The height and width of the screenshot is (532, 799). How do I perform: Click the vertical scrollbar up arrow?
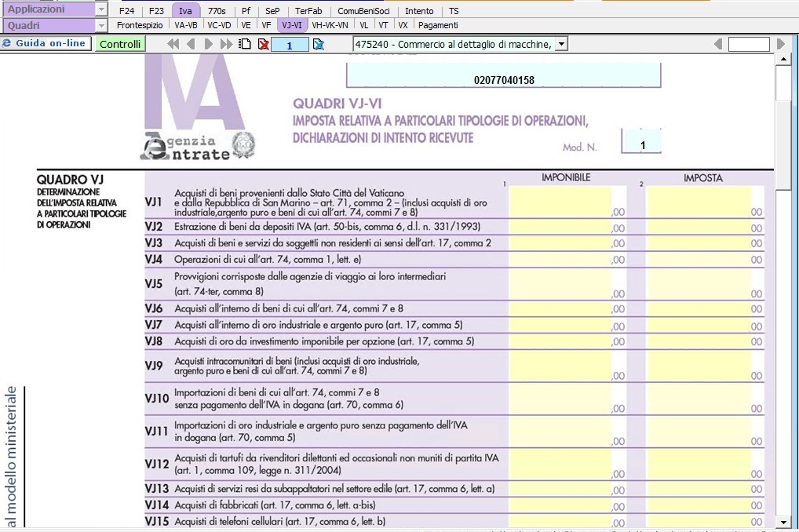(783, 59)
